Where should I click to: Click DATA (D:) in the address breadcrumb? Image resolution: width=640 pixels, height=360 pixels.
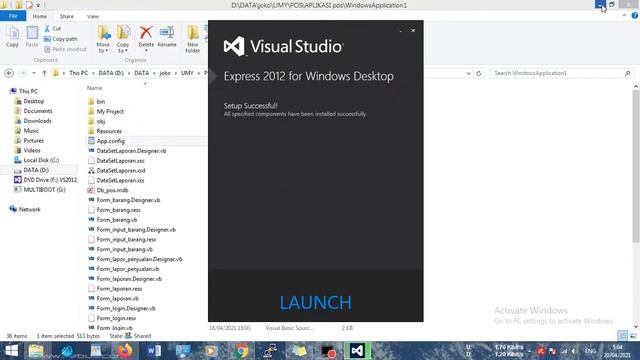(111, 73)
